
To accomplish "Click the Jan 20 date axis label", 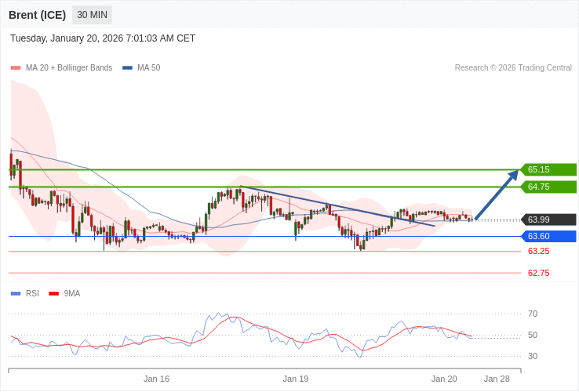I will tap(444, 379).
